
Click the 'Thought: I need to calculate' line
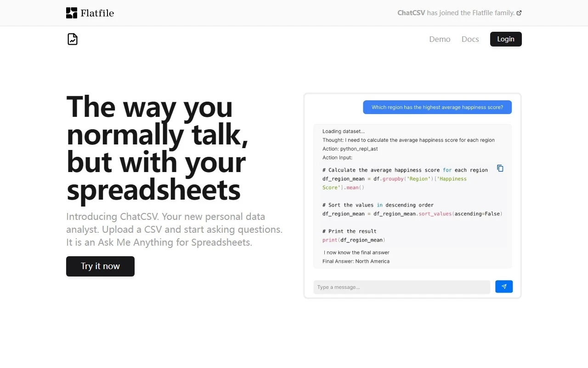click(x=408, y=140)
